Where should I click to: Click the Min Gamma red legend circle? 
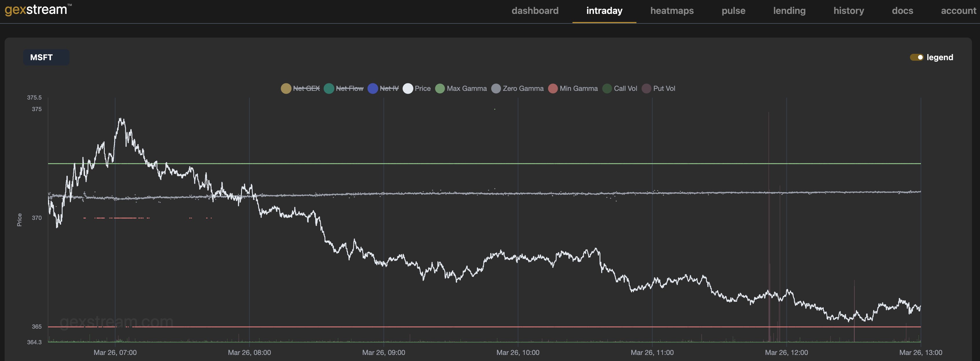click(553, 89)
